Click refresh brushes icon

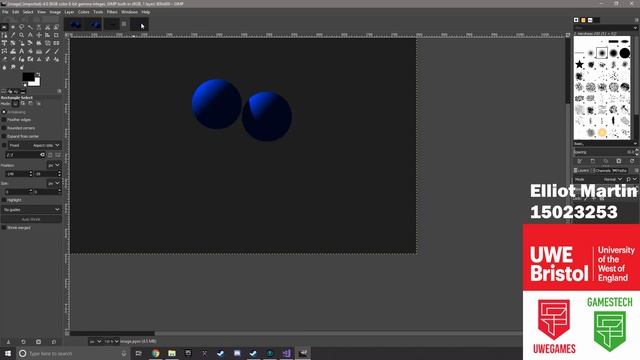[632, 161]
